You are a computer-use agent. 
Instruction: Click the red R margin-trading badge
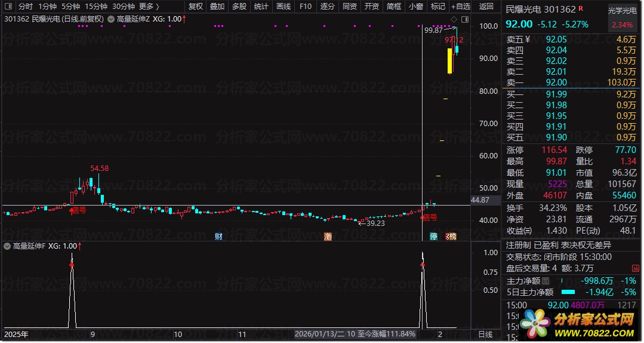[x=581, y=8]
